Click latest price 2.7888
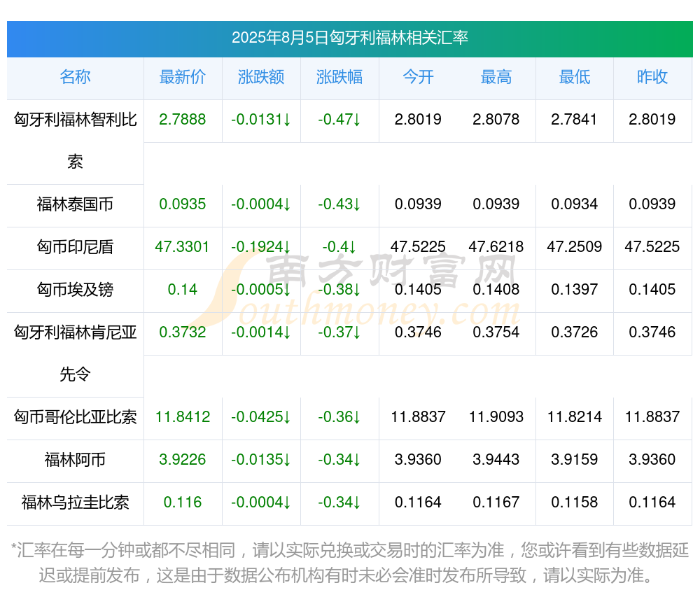 (x=183, y=120)
